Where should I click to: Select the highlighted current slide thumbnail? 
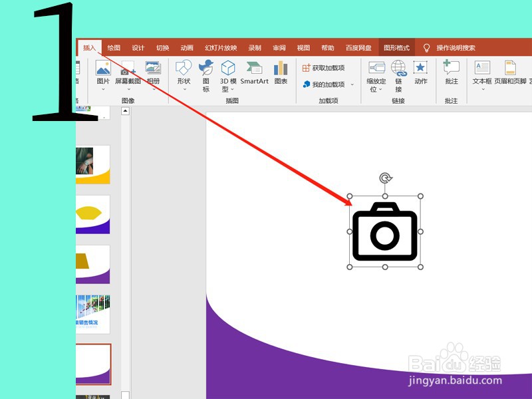tap(93, 364)
